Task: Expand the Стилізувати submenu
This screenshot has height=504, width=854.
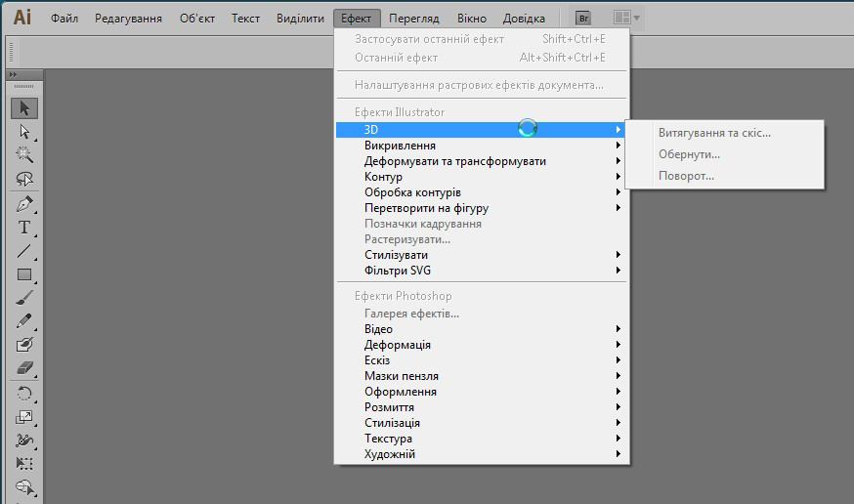Action: [x=482, y=255]
